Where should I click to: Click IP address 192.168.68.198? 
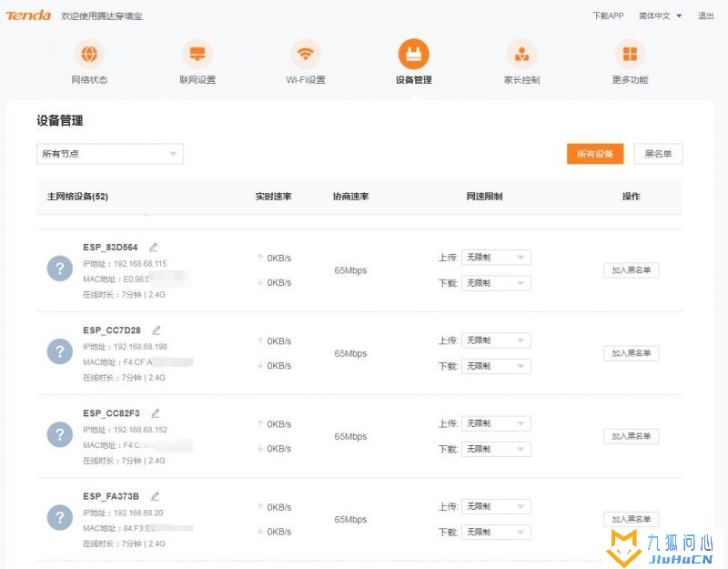point(140,347)
